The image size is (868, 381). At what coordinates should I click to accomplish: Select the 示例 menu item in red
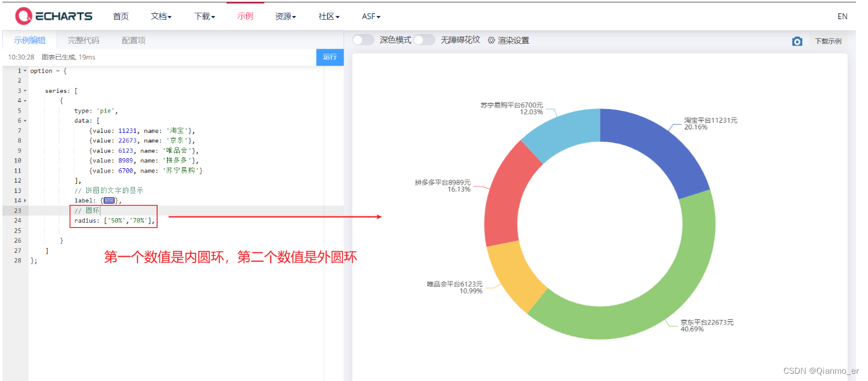[x=245, y=16]
